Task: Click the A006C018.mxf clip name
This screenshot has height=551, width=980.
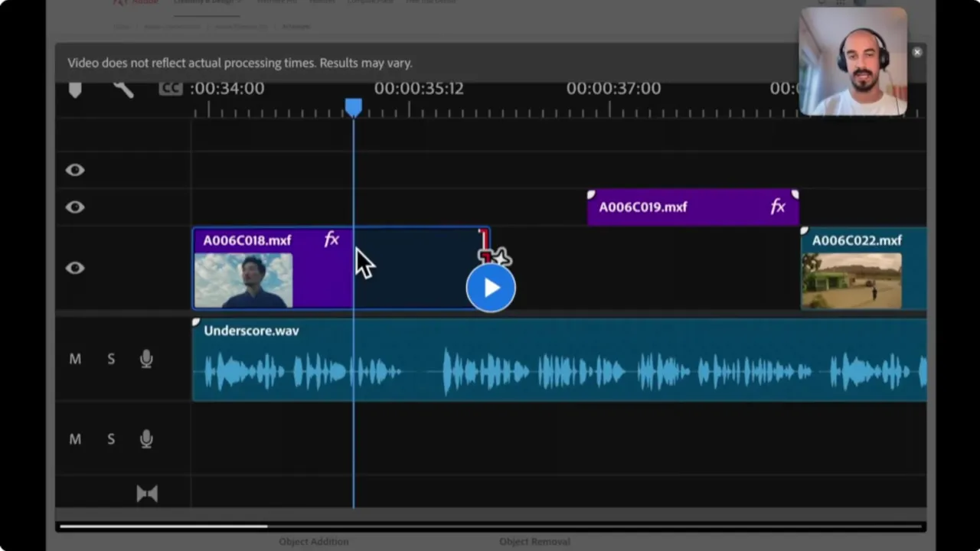Action: pyautogui.click(x=247, y=240)
